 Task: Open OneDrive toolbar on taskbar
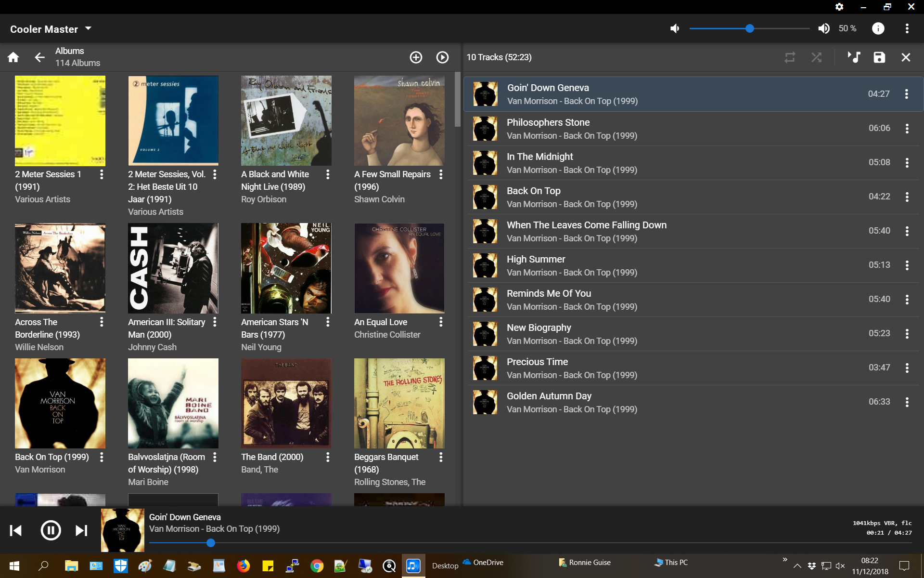pos(483,562)
